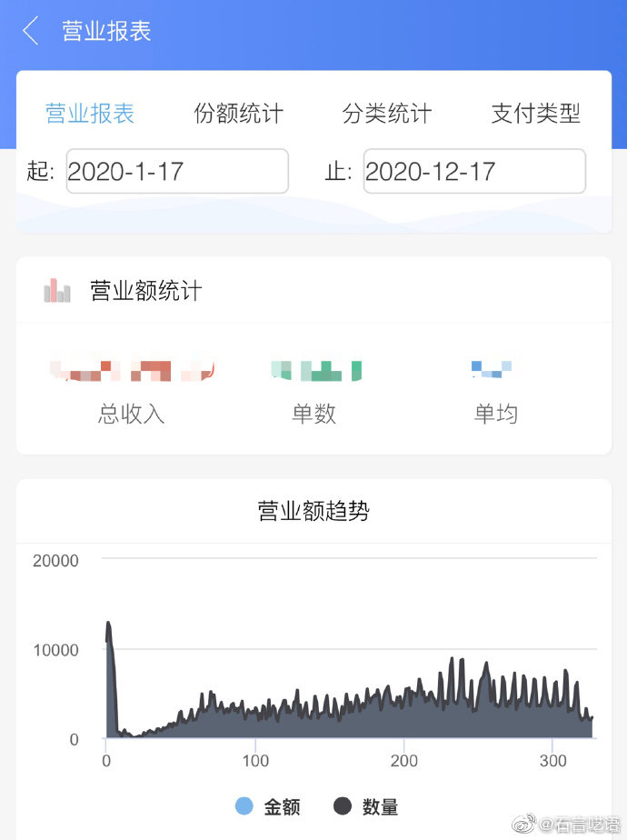Select the 分类统计 tab
Screen dimensions: 627x840
click(387, 114)
